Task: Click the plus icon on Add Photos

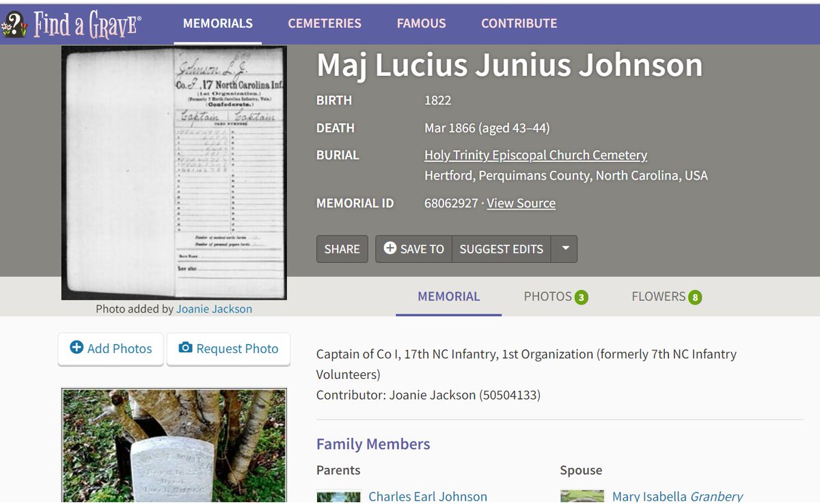Action: coord(77,348)
